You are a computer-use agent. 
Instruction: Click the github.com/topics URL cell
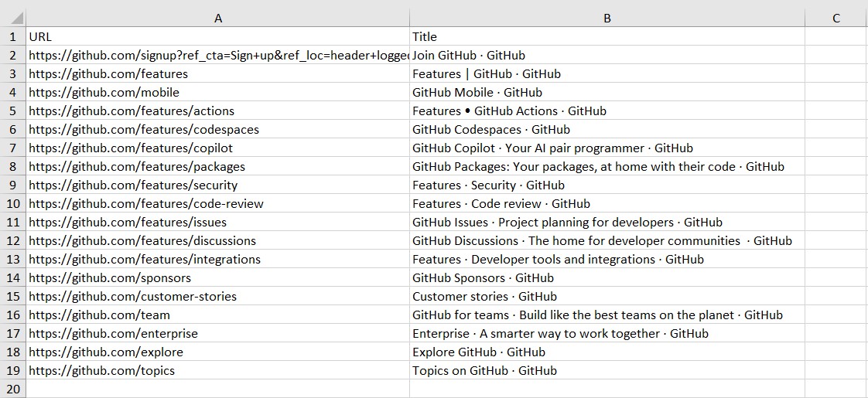click(x=218, y=370)
